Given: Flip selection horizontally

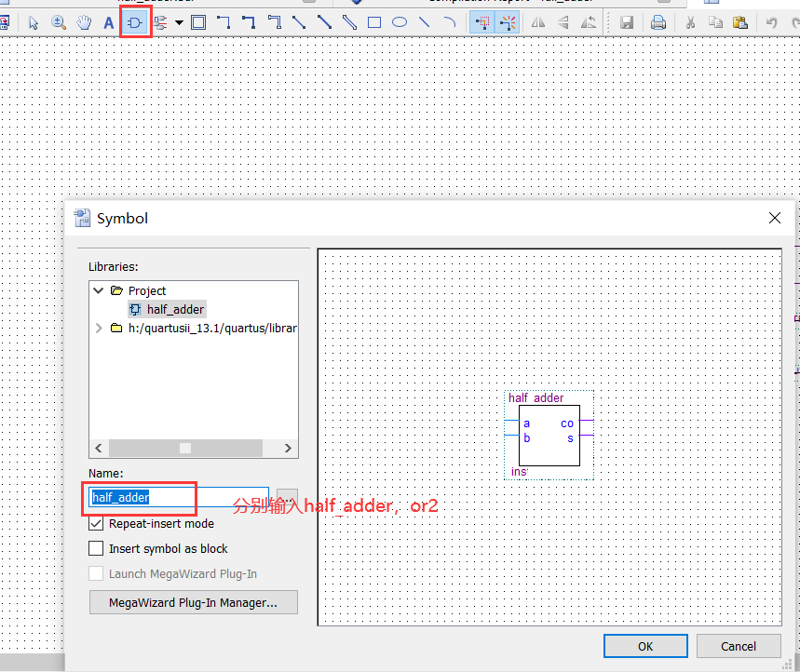Looking at the screenshot, I should tap(538, 23).
